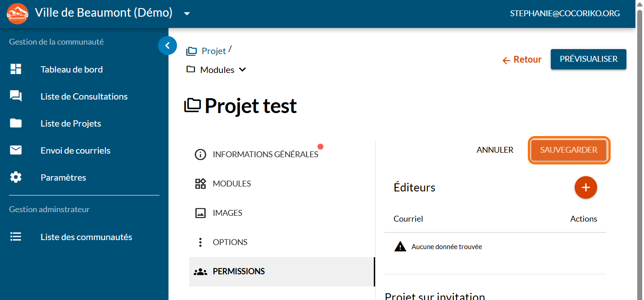Add an editor with the plus button

tap(585, 187)
